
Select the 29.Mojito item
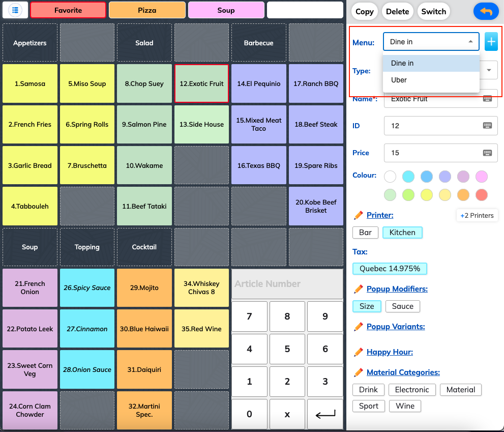point(144,288)
